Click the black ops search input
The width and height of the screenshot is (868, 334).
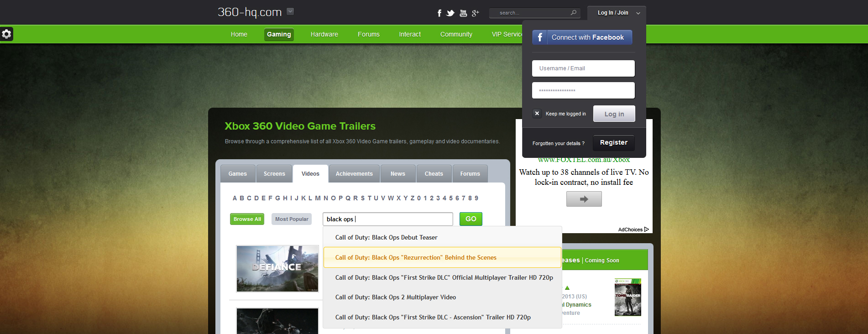click(388, 219)
